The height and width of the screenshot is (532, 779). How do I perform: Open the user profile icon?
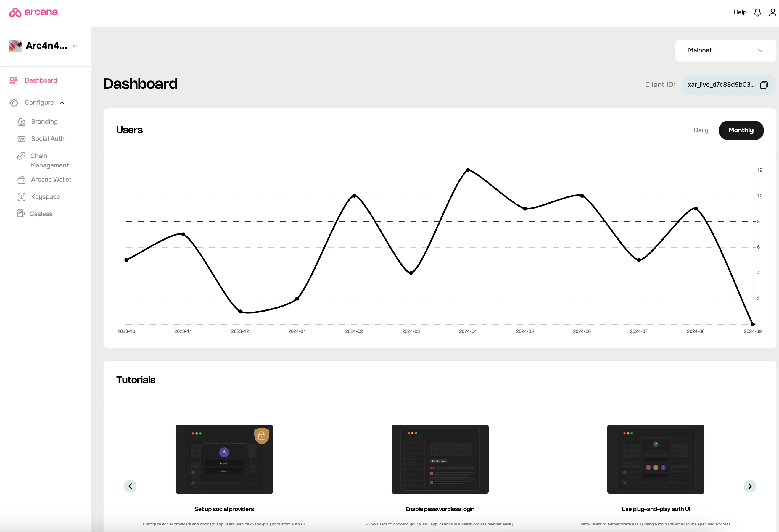(772, 12)
